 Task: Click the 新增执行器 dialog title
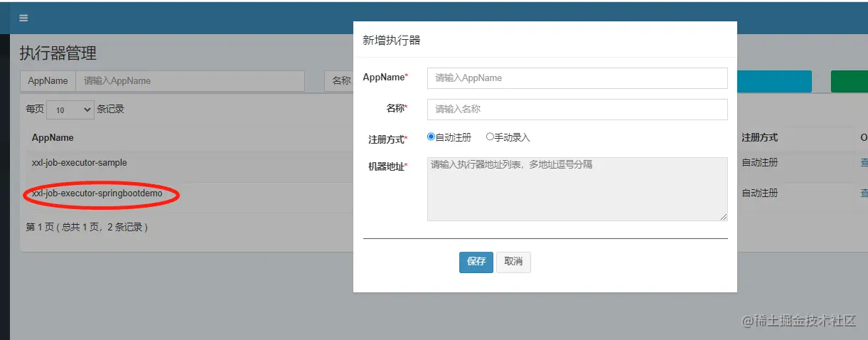tap(392, 41)
